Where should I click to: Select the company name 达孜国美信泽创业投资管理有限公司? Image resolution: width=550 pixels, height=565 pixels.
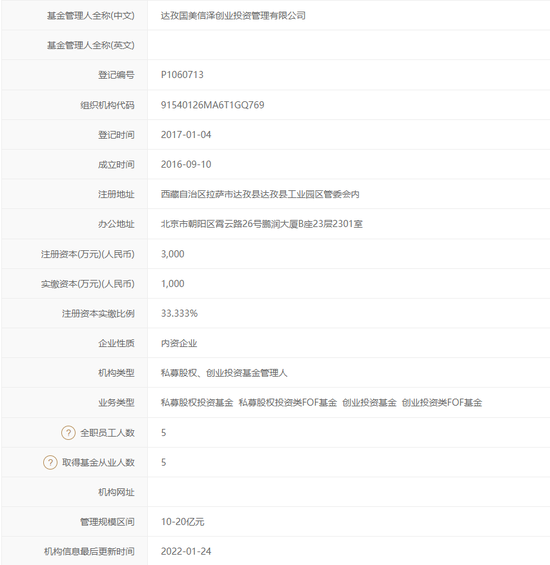pyautogui.click(x=233, y=15)
